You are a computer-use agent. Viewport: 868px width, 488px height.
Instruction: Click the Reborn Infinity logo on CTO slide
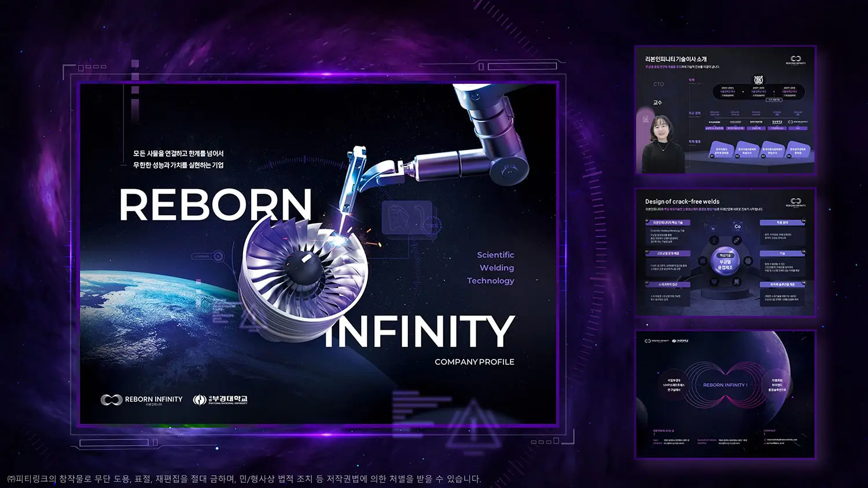(x=796, y=60)
